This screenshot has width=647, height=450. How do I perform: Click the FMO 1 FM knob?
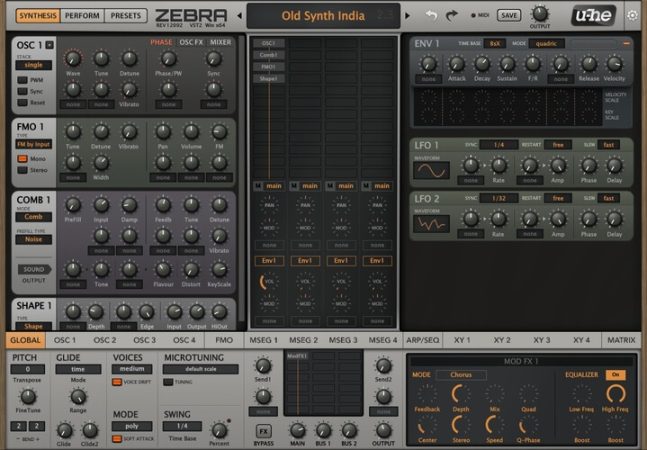219,132
